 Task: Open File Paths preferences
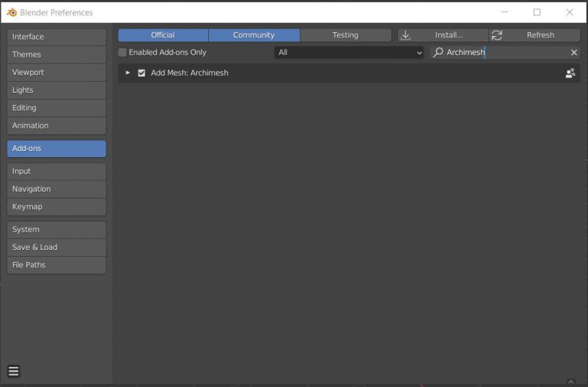tap(57, 265)
